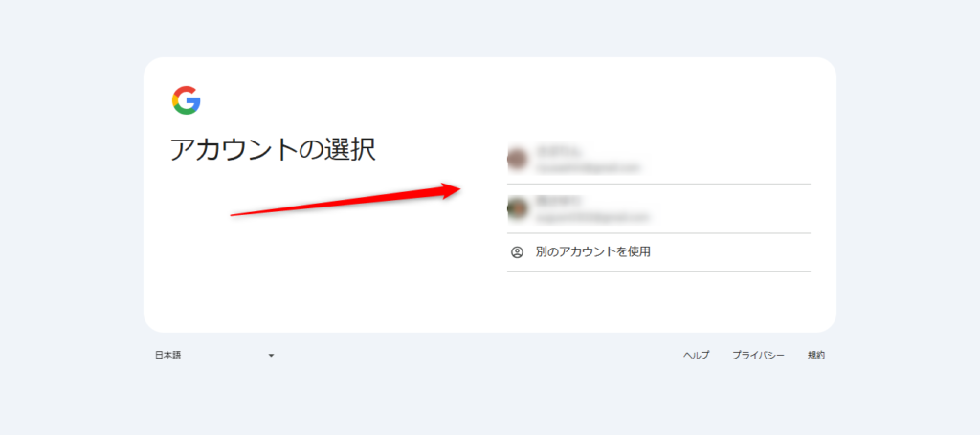Click the language dropdown arrow icon
The image size is (980, 435).
click(271, 356)
